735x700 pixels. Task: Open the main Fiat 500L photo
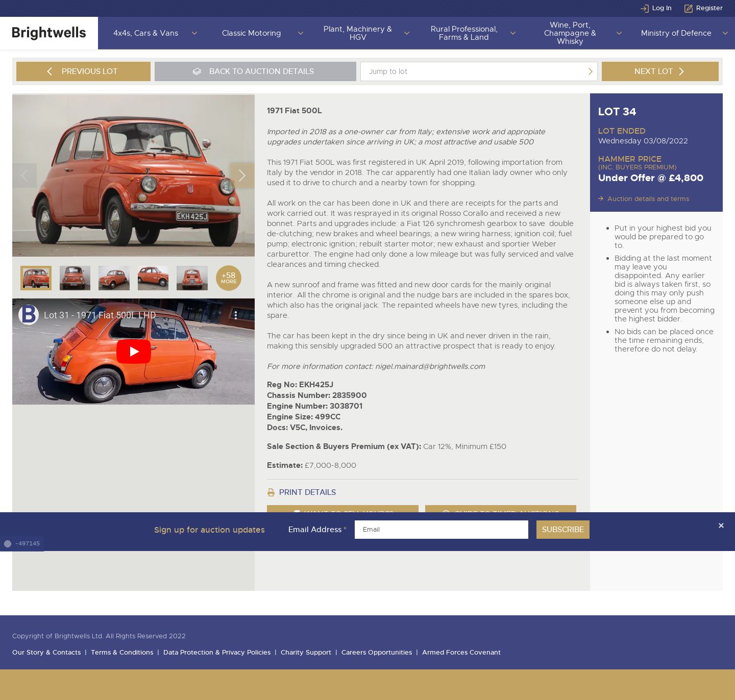(133, 176)
